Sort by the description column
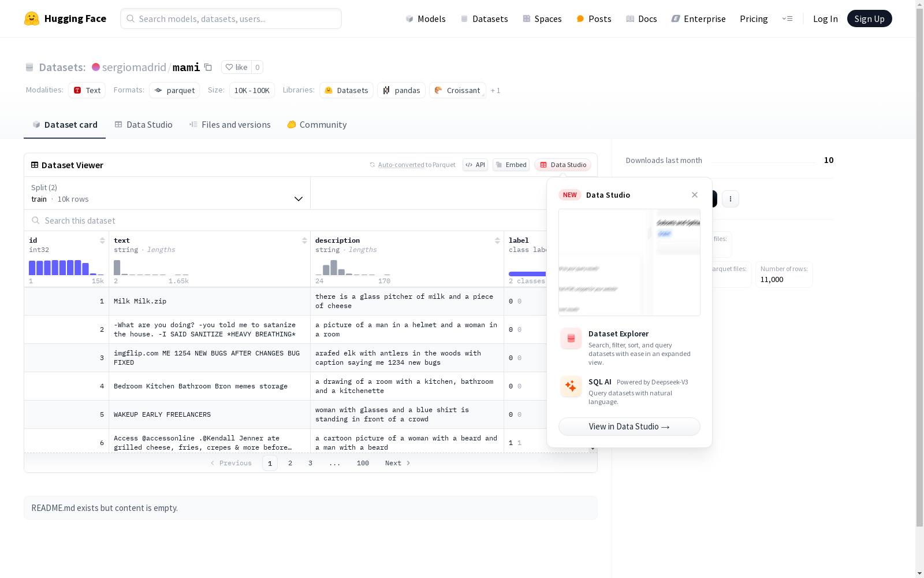The width and height of the screenshot is (924, 578). [497, 240]
